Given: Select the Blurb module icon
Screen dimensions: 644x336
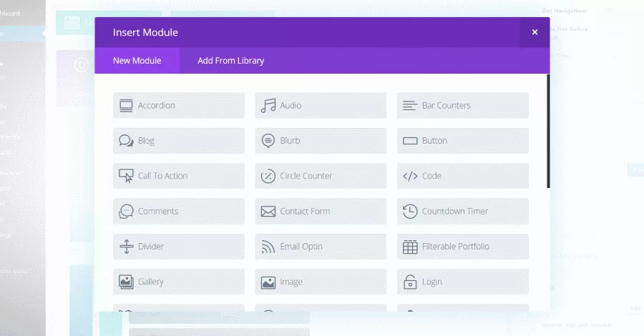Looking at the screenshot, I should click(268, 141).
